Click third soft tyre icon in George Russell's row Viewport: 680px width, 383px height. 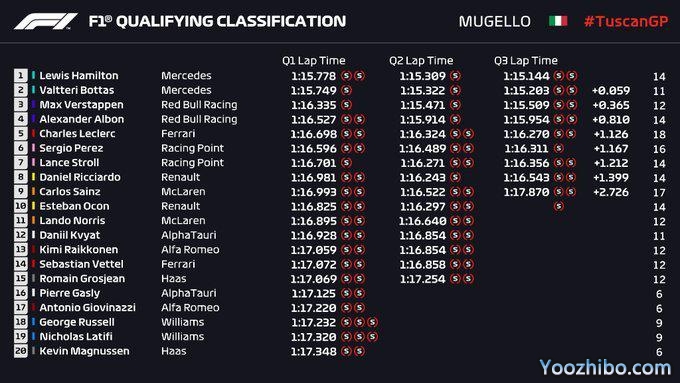tap(372, 322)
